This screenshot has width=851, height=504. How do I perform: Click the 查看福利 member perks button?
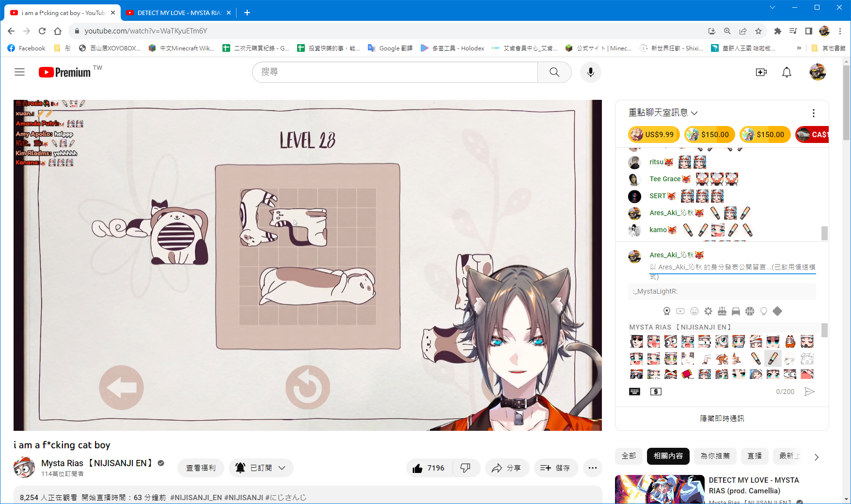pyautogui.click(x=201, y=468)
